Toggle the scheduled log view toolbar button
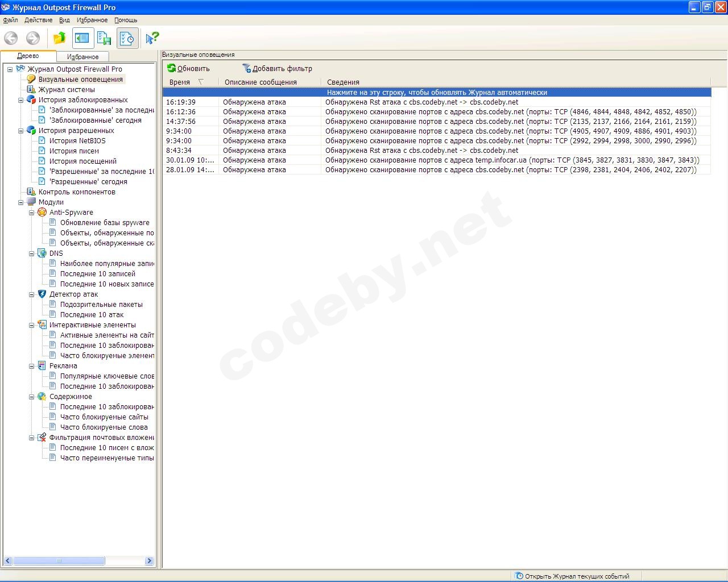Screen dimensions: 728x582 (x=127, y=38)
